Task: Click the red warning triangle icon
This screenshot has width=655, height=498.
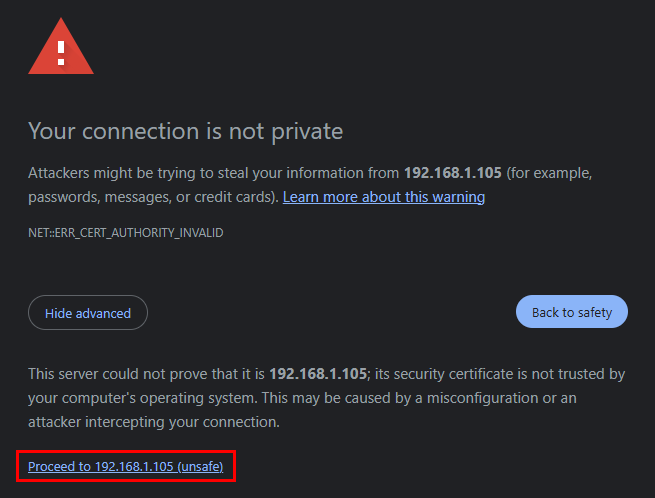Action: [61, 50]
